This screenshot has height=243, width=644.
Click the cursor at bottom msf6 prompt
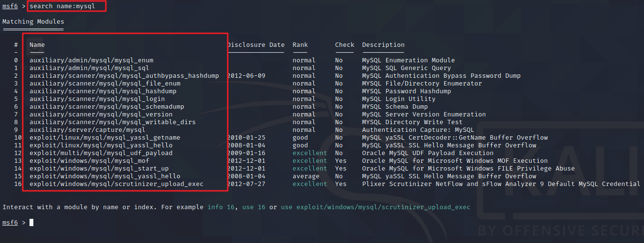pyautogui.click(x=31, y=223)
